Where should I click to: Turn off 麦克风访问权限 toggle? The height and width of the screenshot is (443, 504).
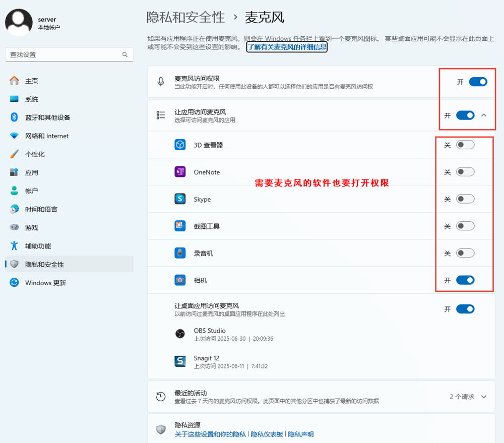pyautogui.click(x=478, y=82)
